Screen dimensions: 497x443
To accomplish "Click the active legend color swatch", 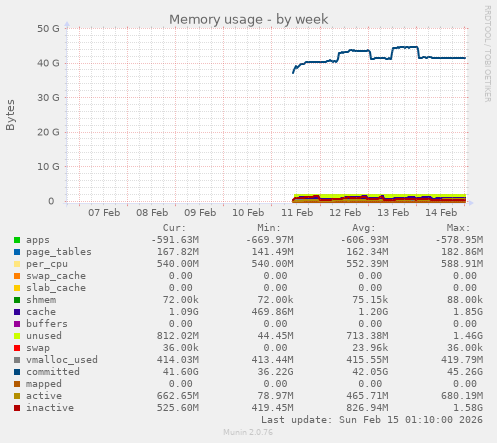I will (17, 396).
